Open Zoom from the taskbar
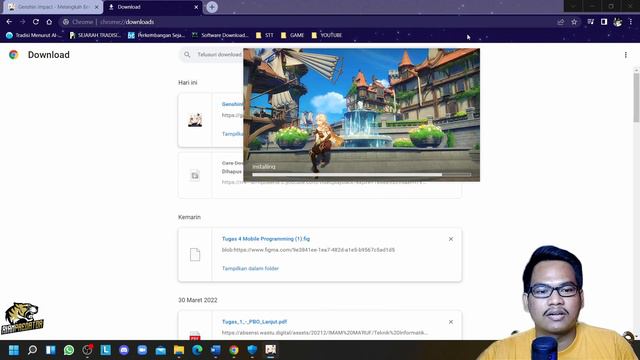 coord(142,350)
